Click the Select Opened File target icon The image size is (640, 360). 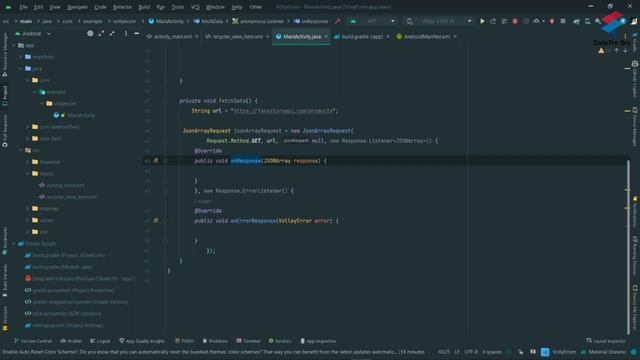coord(90,33)
